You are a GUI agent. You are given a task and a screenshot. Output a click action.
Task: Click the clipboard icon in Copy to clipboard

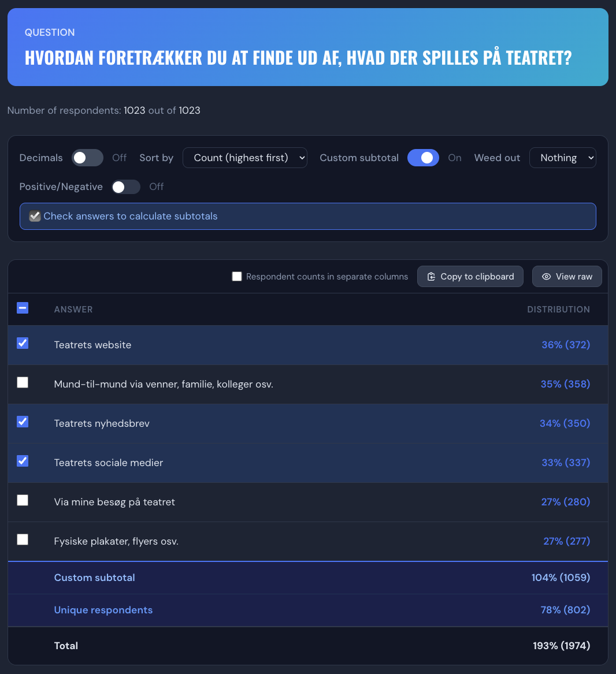pyautogui.click(x=431, y=277)
